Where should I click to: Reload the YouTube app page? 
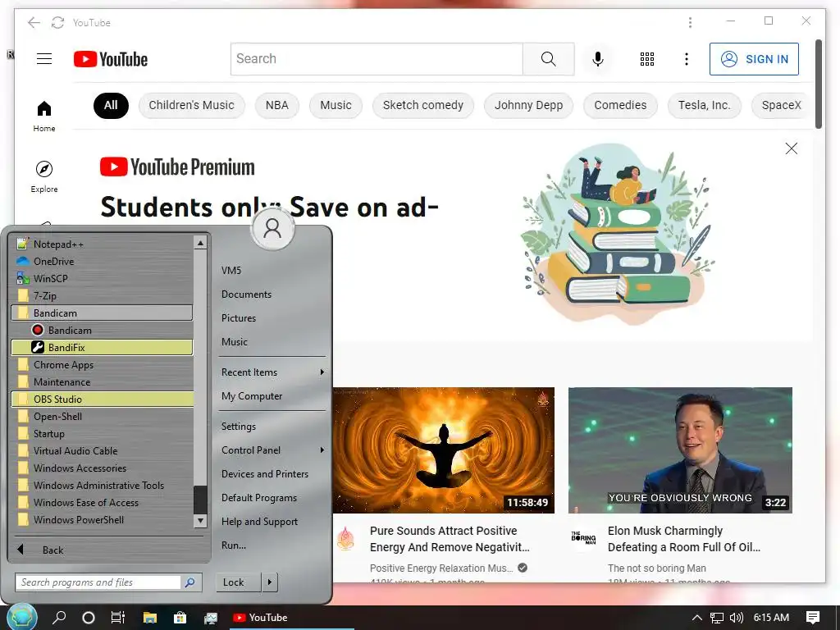pos(57,22)
